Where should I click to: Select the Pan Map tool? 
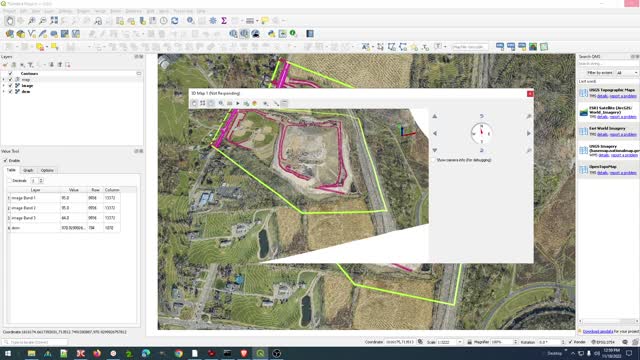[x=9, y=20]
